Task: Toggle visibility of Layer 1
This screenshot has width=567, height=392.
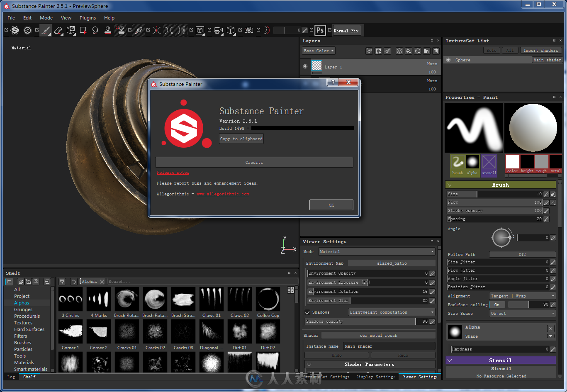Action: (x=305, y=66)
